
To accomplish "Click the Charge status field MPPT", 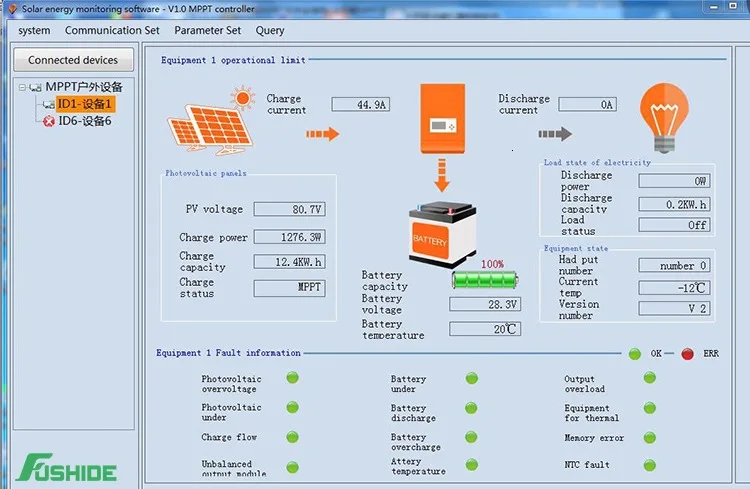I will click(290, 288).
